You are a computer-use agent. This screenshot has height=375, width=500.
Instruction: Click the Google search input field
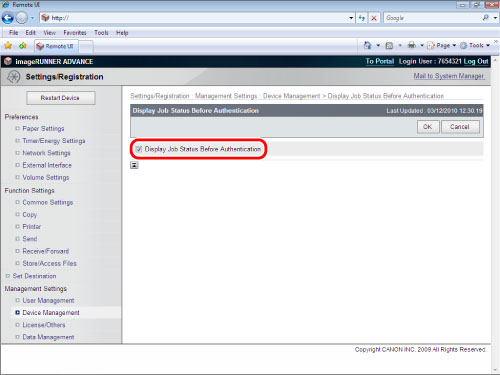click(432, 18)
